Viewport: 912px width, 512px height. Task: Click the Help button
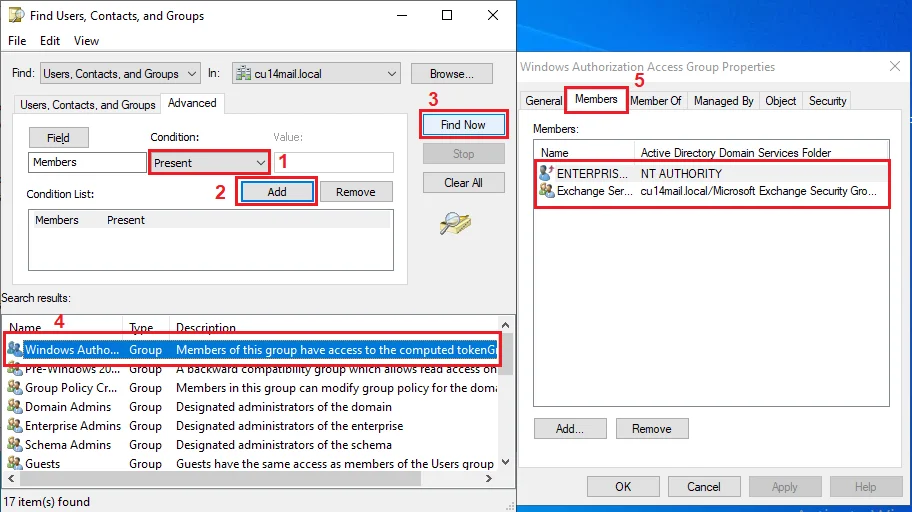click(865, 486)
